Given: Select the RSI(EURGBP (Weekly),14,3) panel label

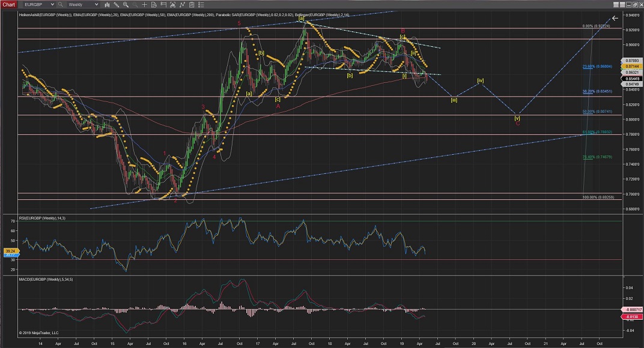Looking at the screenshot, I should (42, 218).
